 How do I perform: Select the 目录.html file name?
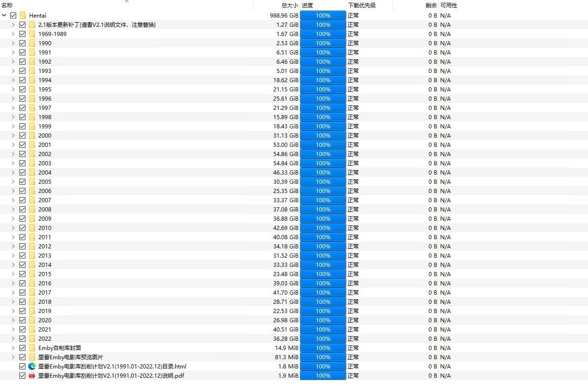(x=112, y=366)
